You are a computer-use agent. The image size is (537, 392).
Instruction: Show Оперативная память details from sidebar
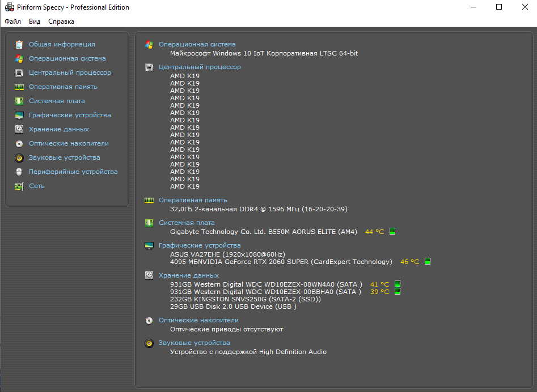click(63, 87)
